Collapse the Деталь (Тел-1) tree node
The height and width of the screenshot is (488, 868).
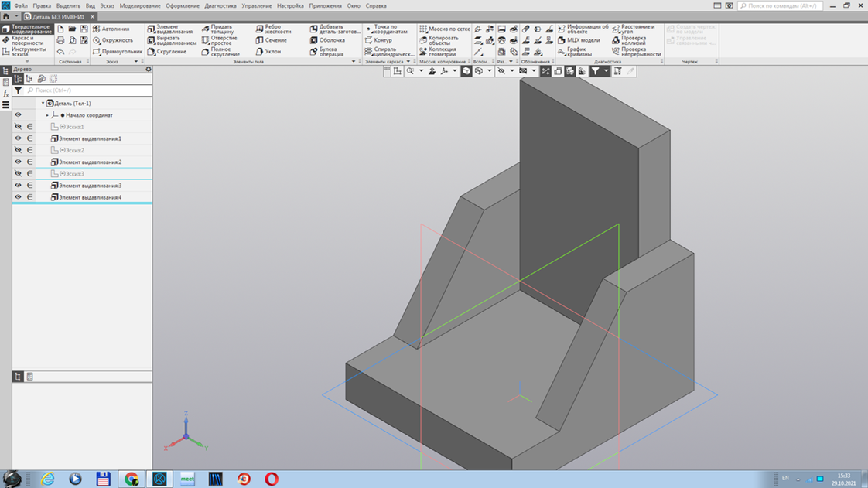[43, 104]
